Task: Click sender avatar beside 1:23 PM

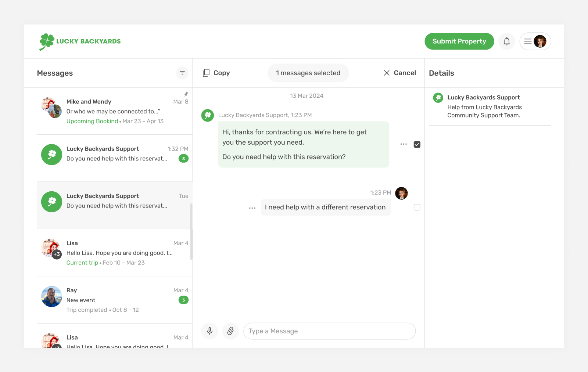Action: pos(401,193)
